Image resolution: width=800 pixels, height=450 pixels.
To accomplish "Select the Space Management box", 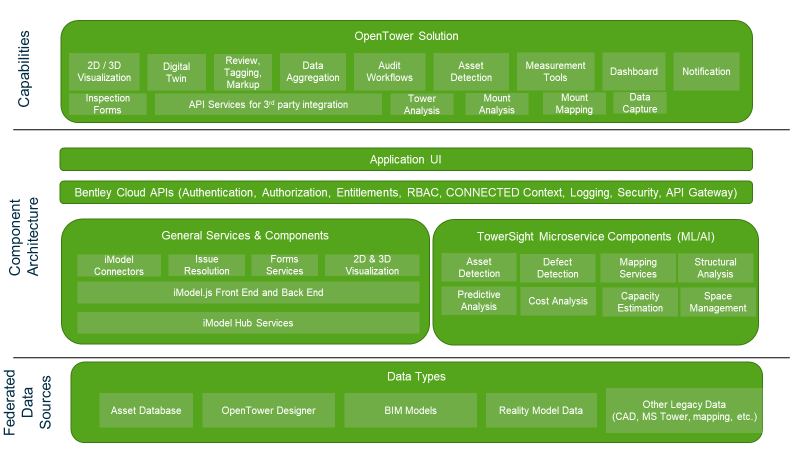I will click(x=718, y=302).
